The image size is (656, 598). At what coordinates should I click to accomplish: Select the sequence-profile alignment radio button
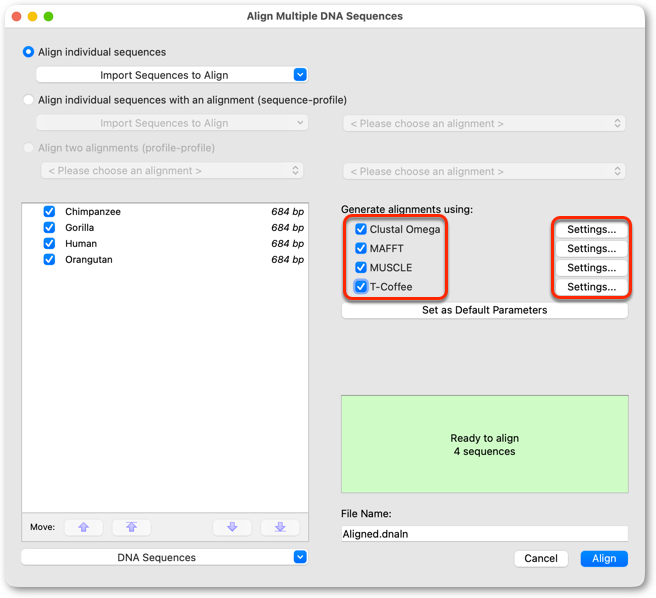pyautogui.click(x=28, y=100)
